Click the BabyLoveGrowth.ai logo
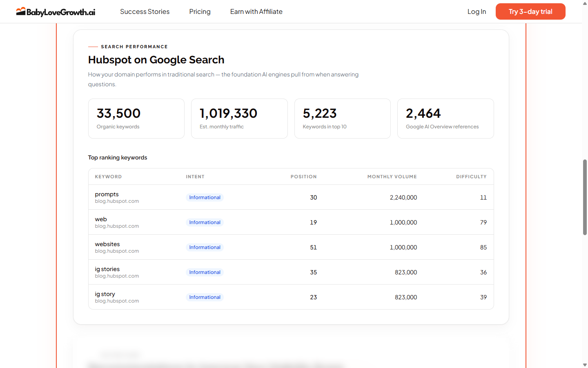Image resolution: width=588 pixels, height=368 pixels. [56, 11]
